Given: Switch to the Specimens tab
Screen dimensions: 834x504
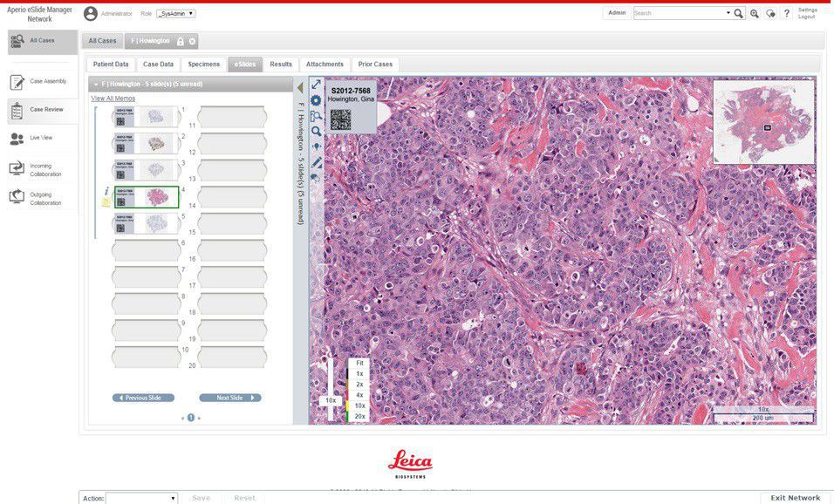Looking at the screenshot, I should (204, 65).
